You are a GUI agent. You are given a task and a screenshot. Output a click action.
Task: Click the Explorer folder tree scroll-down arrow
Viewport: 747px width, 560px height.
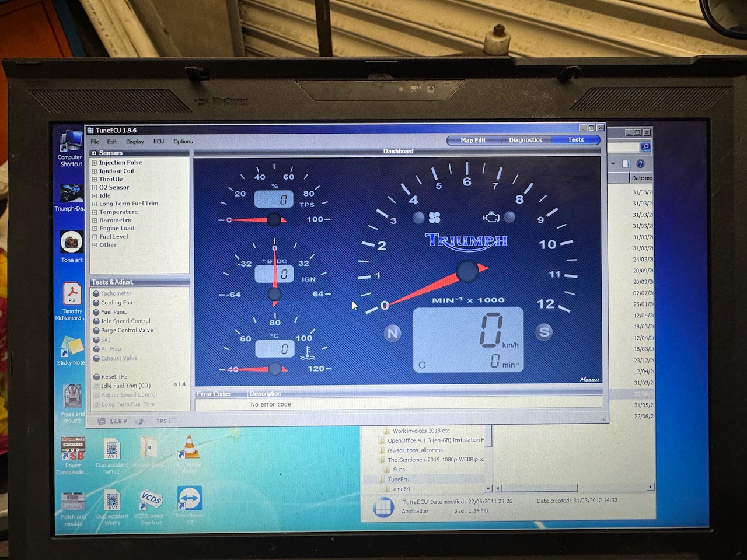[x=488, y=488]
